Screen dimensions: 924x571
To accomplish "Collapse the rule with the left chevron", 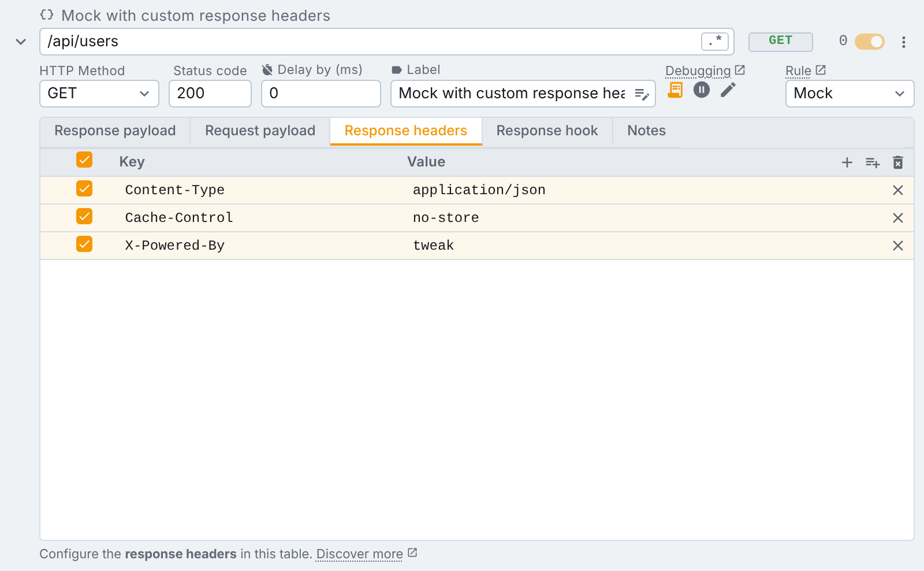I will pos(21,42).
